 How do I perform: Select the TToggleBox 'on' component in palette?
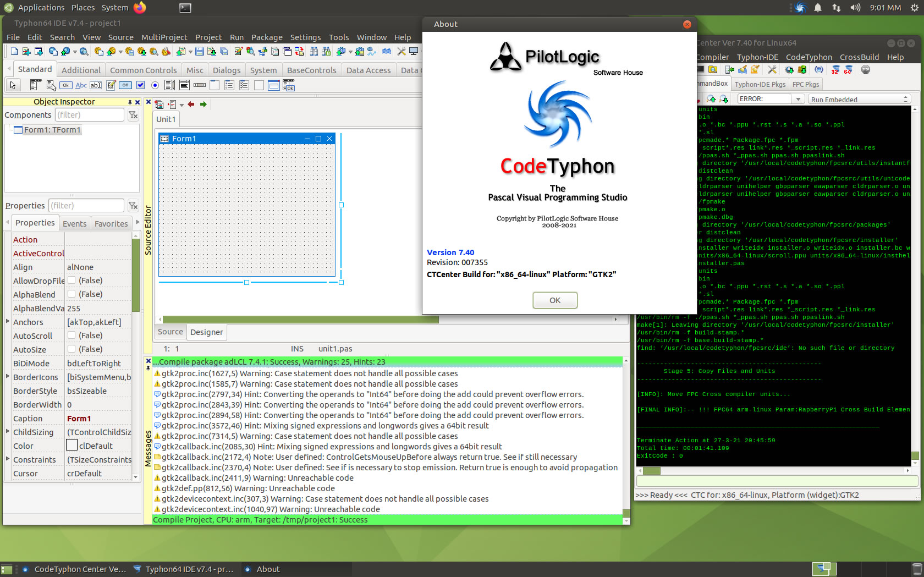pyautogui.click(x=125, y=85)
